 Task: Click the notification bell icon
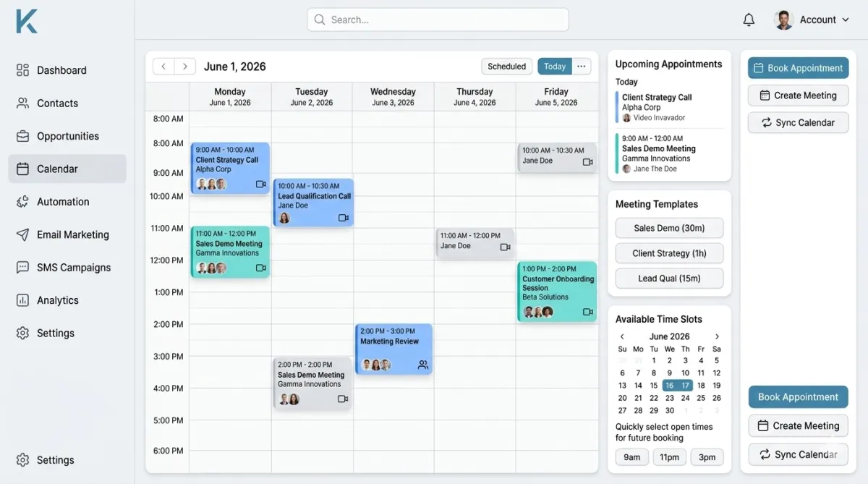(749, 20)
